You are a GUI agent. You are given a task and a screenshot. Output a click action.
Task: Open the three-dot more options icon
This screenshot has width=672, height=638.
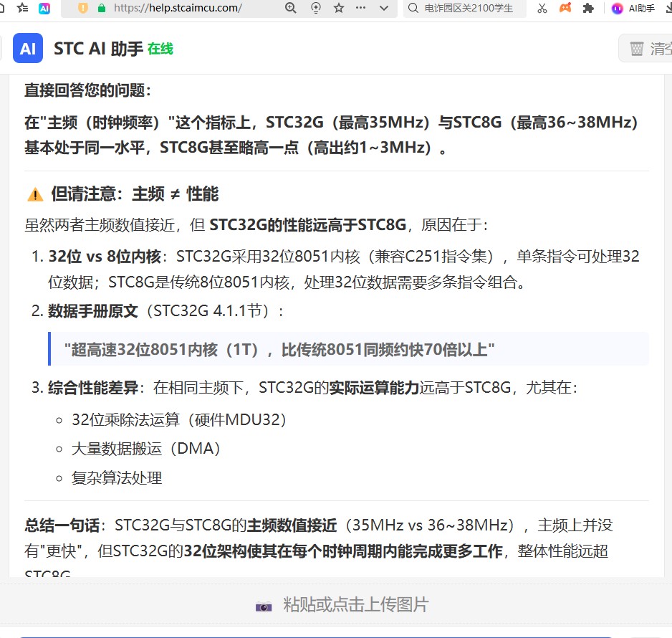(x=361, y=8)
